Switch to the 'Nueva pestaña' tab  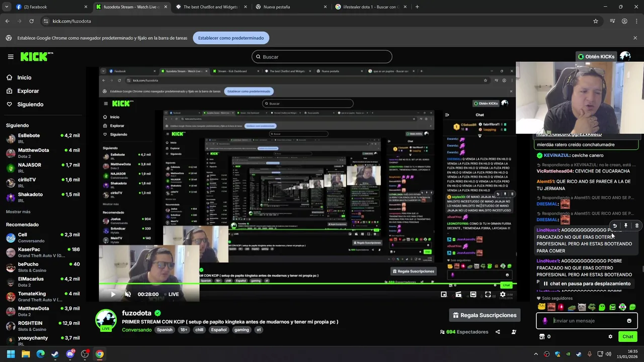pos(289,7)
